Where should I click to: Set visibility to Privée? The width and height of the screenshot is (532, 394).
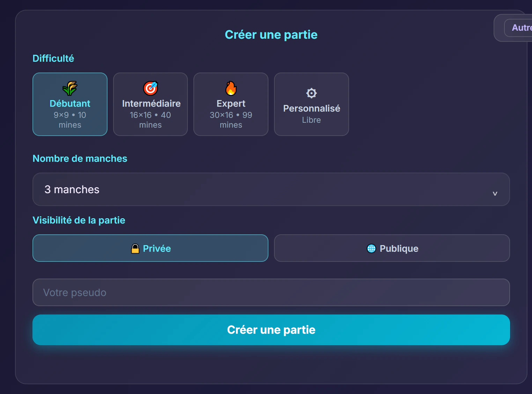click(150, 248)
